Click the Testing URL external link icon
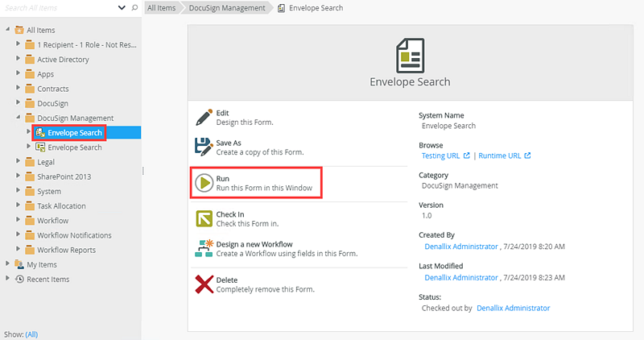644x340 pixels. (x=467, y=155)
